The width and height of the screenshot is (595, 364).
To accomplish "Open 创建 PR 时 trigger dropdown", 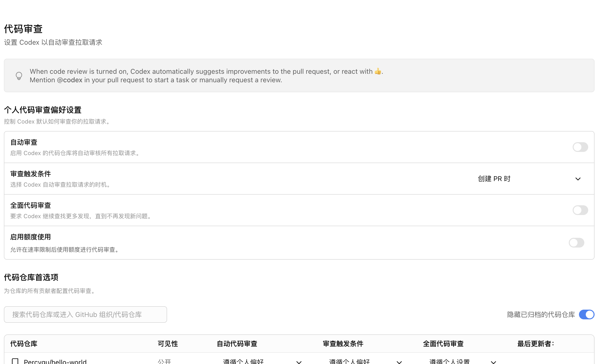I will pos(529,179).
